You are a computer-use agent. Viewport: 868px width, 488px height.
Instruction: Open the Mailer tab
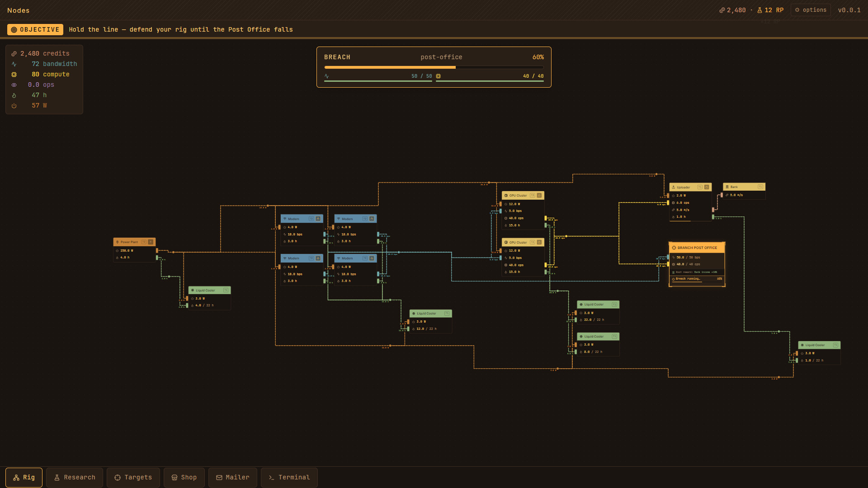click(233, 478)
